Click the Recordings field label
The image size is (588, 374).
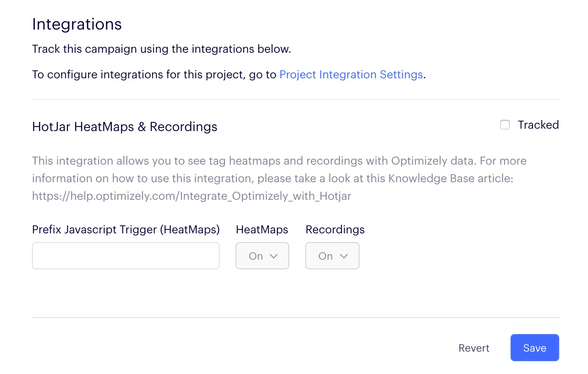(x=335, y=230)
